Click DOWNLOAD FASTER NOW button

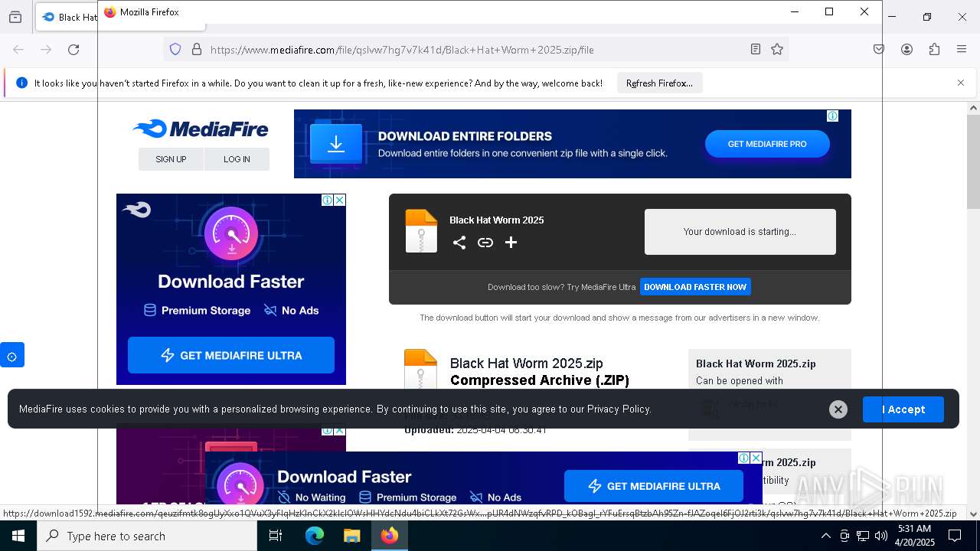(695, 287)
